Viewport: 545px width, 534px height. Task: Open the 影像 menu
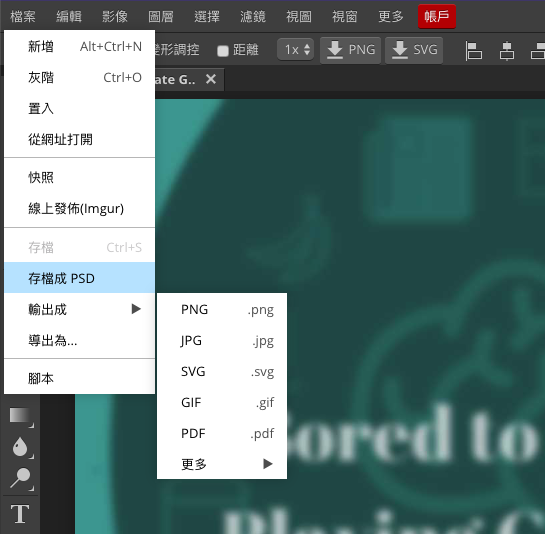[115, 16]
